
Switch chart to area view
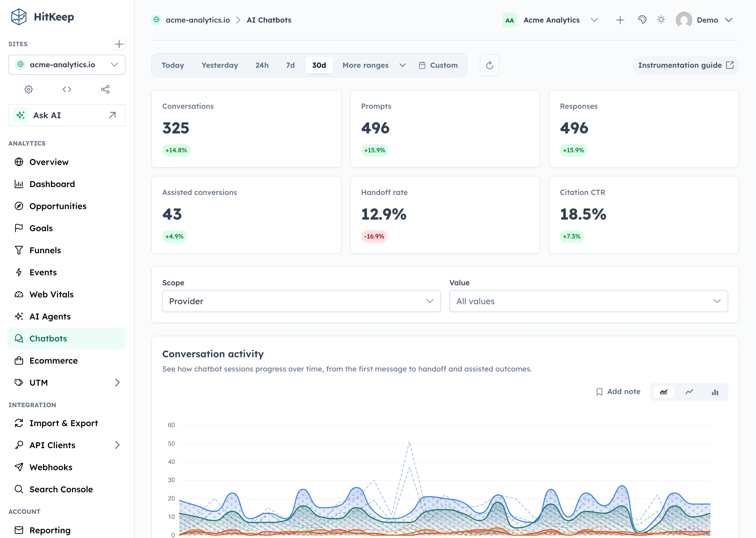click(663, 392)
